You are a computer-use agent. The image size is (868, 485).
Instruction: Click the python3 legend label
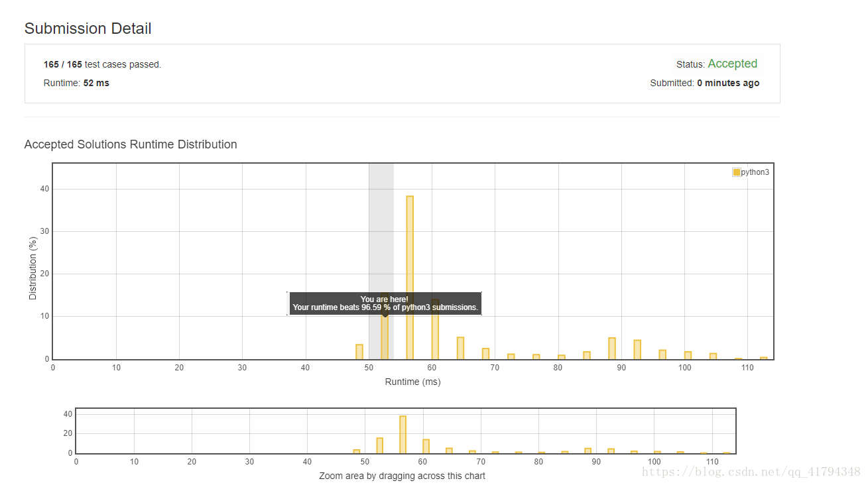755,172
